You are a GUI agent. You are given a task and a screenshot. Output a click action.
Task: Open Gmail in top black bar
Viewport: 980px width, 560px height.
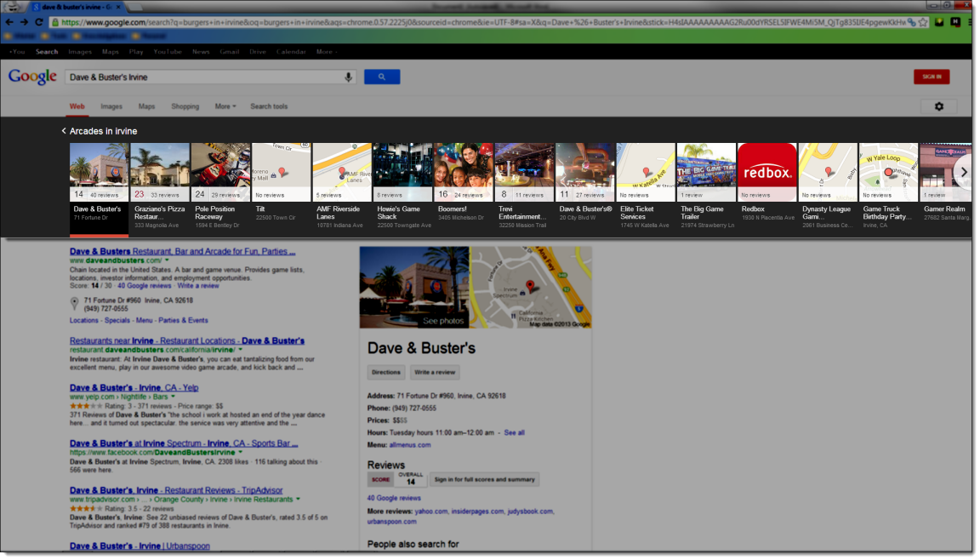[230, 52]
